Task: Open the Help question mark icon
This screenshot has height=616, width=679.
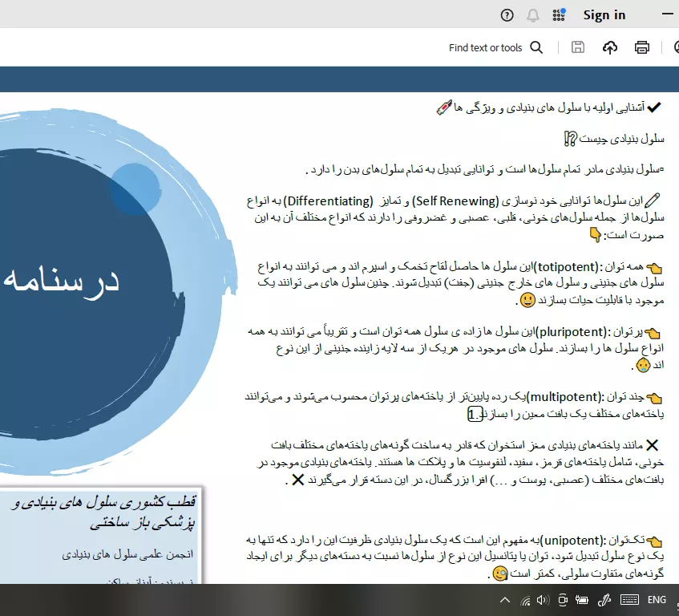Action: point(507,15)
